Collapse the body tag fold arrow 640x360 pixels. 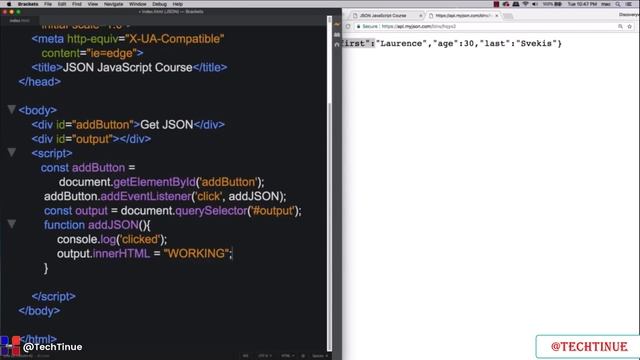[x=11, y=109]
